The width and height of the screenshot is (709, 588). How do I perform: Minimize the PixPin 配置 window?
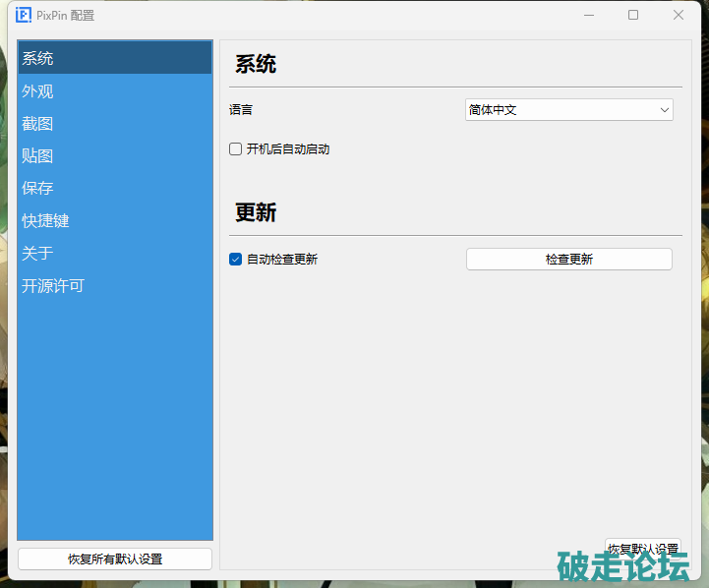point(588,16)
